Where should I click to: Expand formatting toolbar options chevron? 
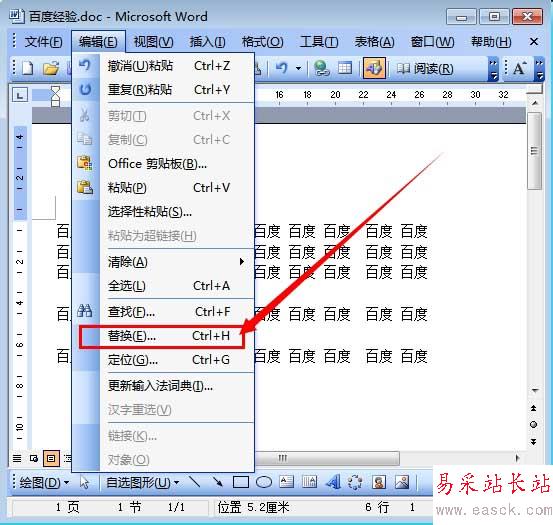click(539, 69)
